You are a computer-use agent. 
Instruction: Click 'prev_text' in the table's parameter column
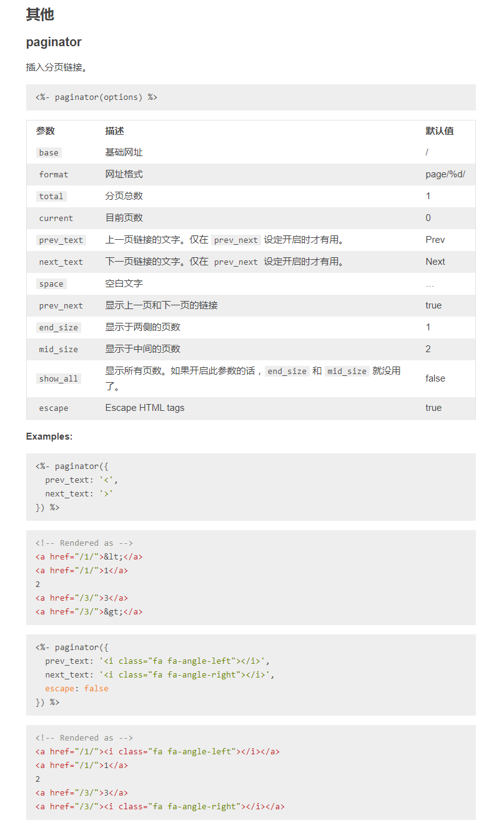click(61, 240)
